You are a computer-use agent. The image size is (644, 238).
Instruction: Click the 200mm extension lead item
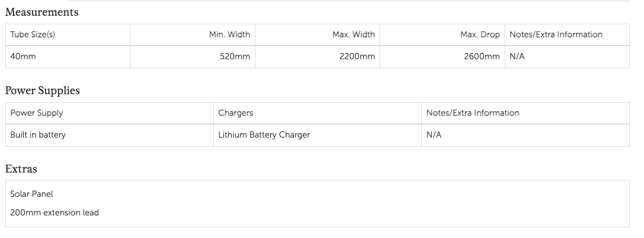54,213
